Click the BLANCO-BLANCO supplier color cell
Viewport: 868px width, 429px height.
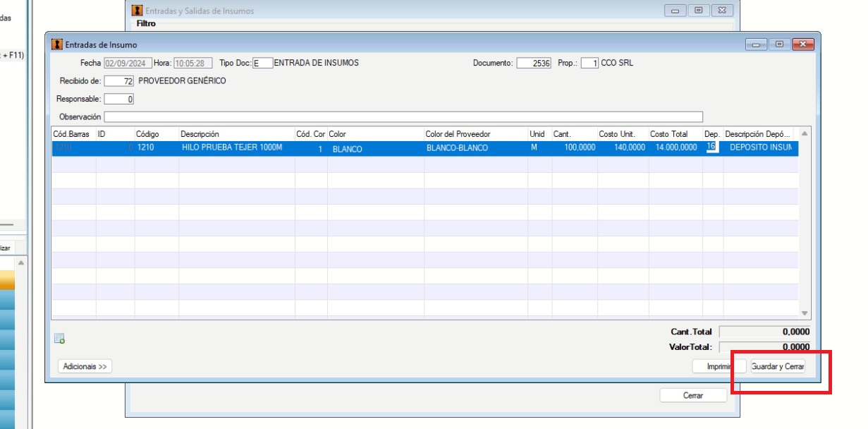pos(476,148)
